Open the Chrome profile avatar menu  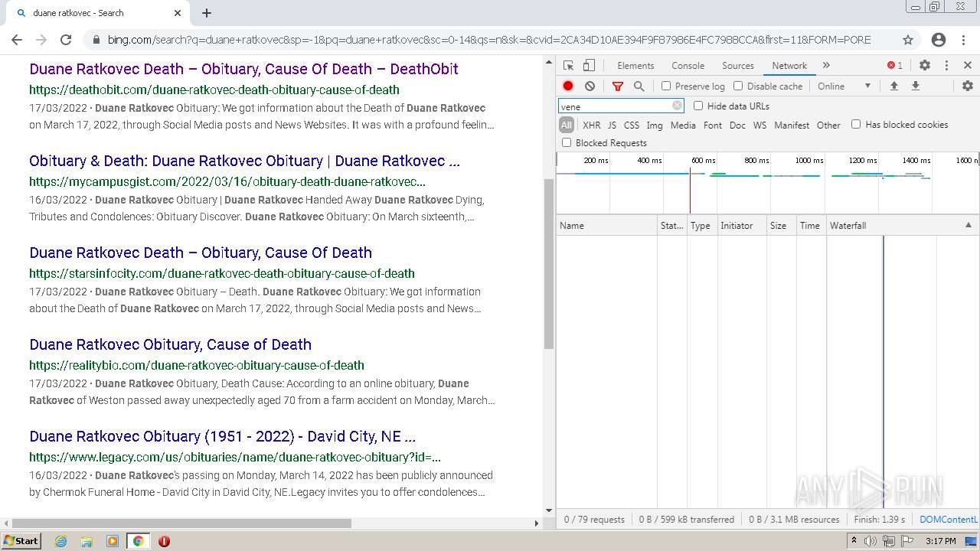[x=939, y=40]
